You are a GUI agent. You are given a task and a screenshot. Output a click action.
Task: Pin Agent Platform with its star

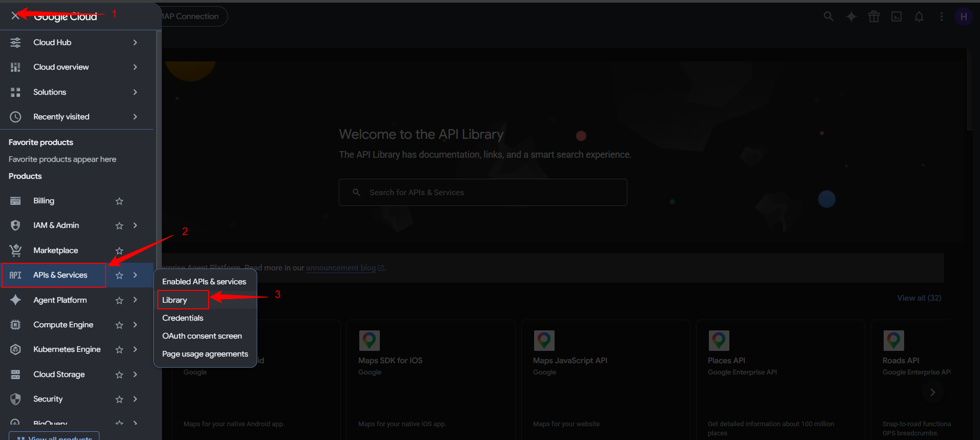(x=119, y=301)
